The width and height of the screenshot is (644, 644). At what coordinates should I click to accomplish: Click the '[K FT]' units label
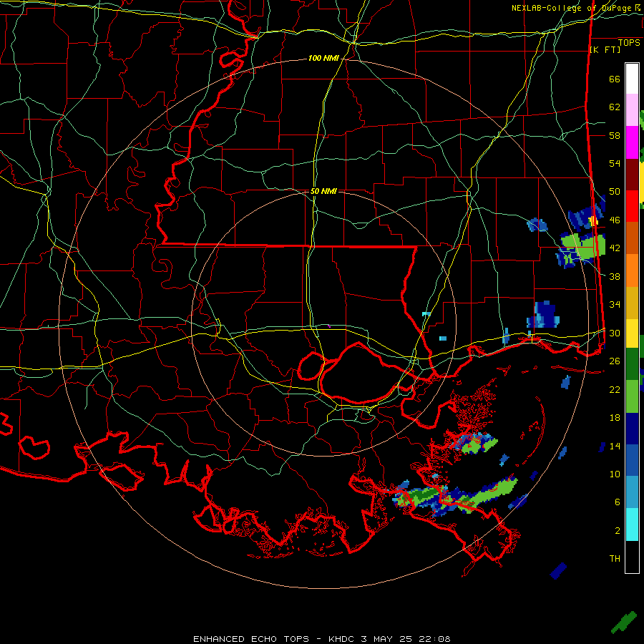pos(605,49)
